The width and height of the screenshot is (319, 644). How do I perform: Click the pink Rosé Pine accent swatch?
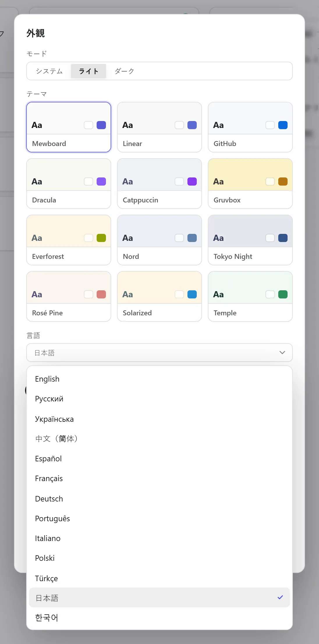pyautogui.click(x=101, y=294)
